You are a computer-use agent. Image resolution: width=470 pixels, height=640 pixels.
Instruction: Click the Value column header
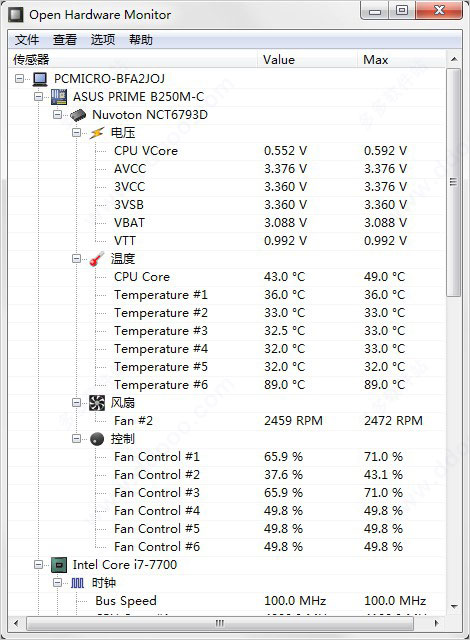308,60
